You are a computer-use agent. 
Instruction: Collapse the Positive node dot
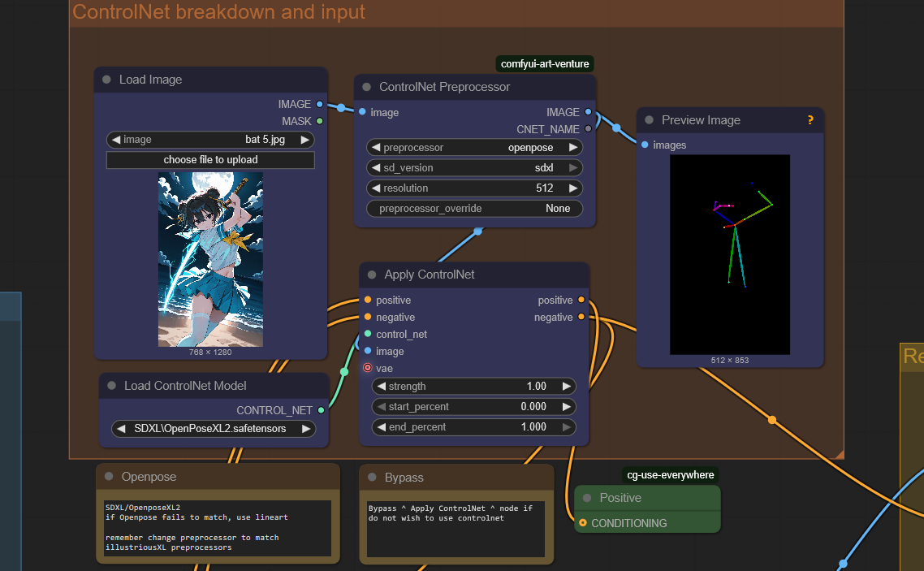587,498
